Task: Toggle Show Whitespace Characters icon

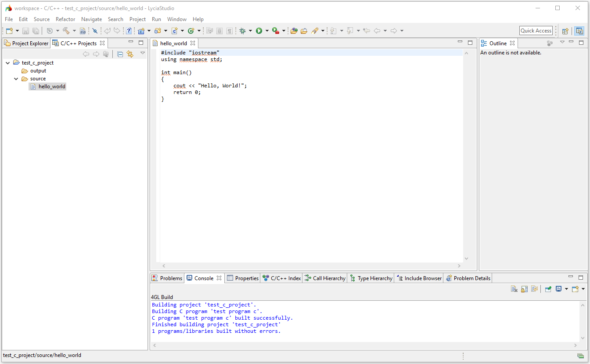Action: click(x=229, y=31)
